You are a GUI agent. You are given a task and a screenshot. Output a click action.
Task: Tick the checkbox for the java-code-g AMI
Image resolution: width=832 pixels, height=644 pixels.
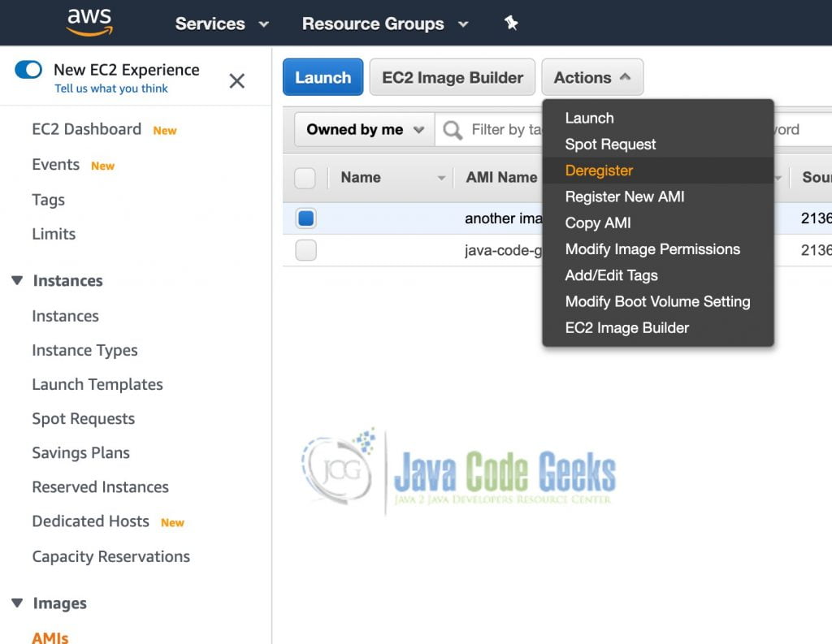pyautogui.click(x=305, y=250)
